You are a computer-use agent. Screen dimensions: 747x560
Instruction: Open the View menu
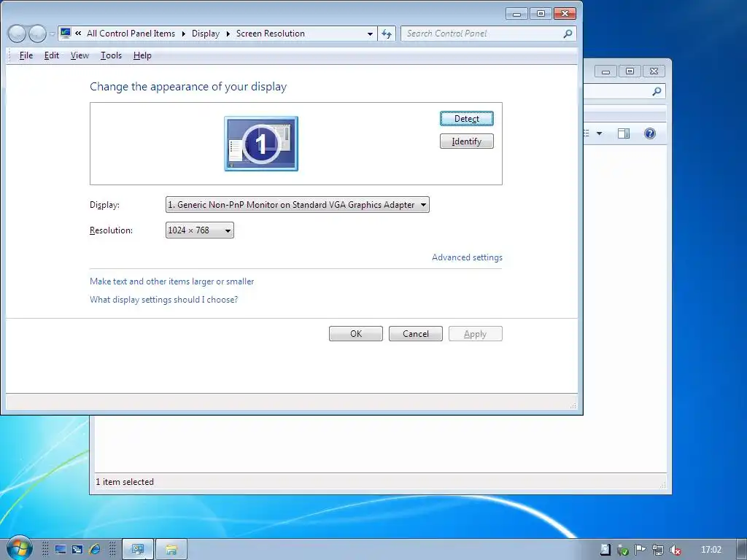[x=80, y=55]
